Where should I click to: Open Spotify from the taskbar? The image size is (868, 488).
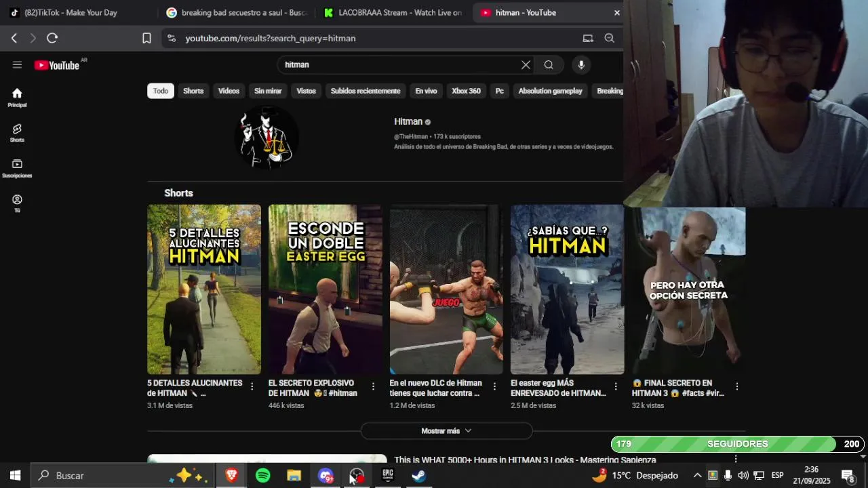pyautogui.click(x=263, y=476)
